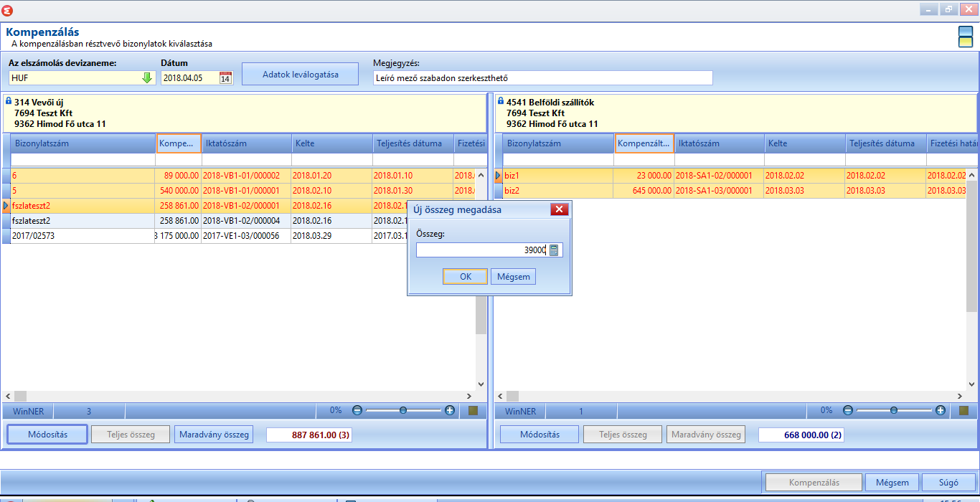Click Maradvány összeg in left panel
Screen dimensions: 980x502
pyautogui.click(x=214, y=435)
